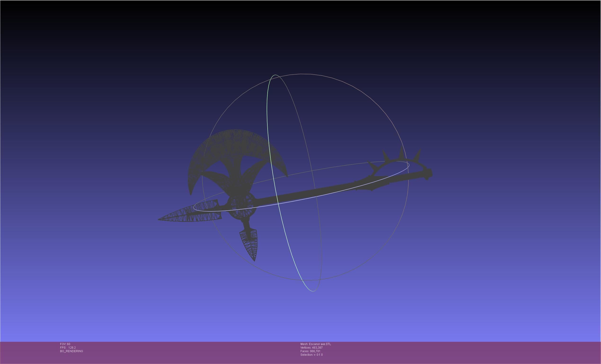Click the "Mesh: Escanor axe.STL" label
Image resolution: width=601 pixels, height=364 pixels.
coord(316,344)
